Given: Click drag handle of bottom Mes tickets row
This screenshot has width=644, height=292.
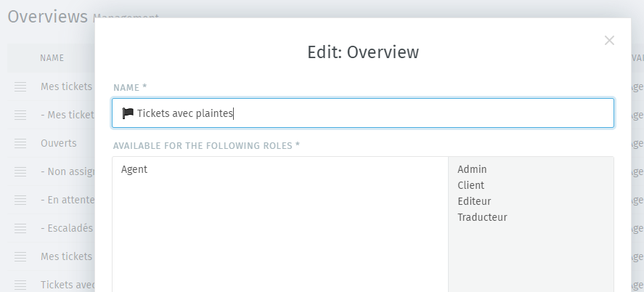Looking at the screenshot, I should pos(20,256).
